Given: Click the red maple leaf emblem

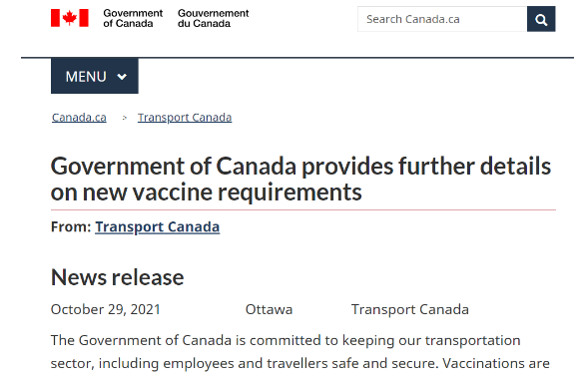Looking at the screenshot, I should tap(70, 18).
